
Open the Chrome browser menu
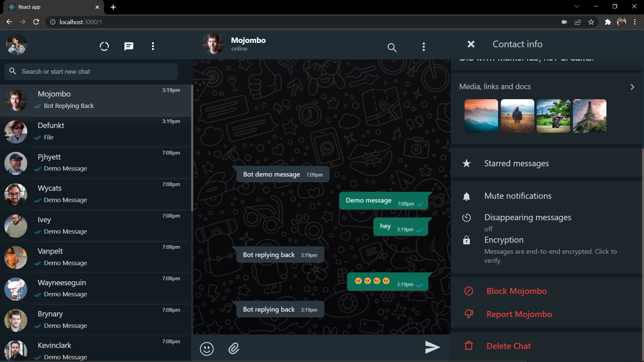coord(635,22)
